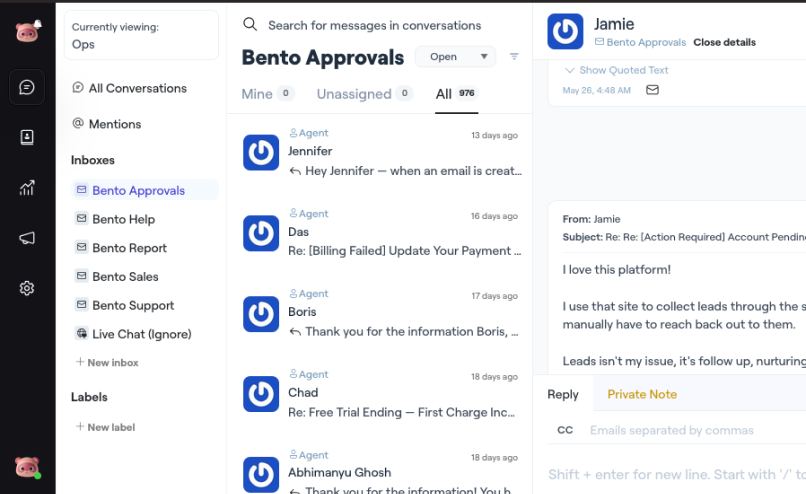Select the Bento Report inbox
This screenshot has width=806, height=494.
pyautogui.click(x=145, y=248)
